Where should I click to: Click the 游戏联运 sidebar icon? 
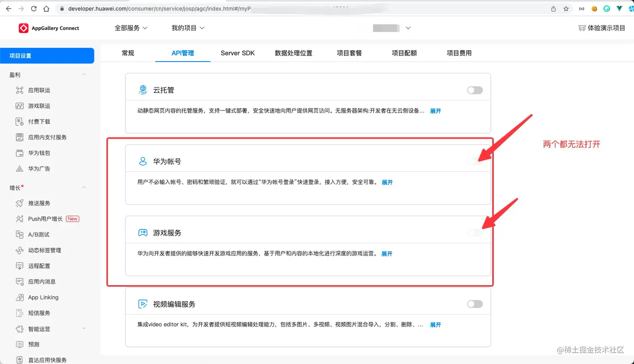pos(19,106)
